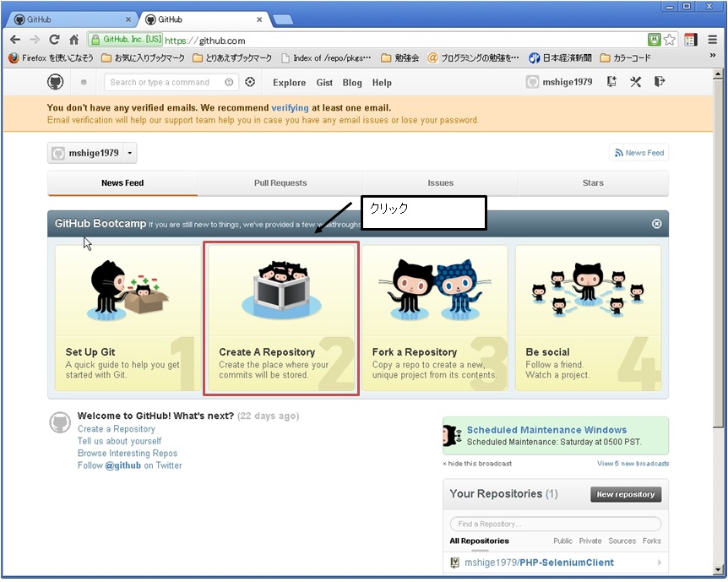Click the Browse Interesting Repos link
The height and width of the screenshot is (582, 728).
click(128, 454)
